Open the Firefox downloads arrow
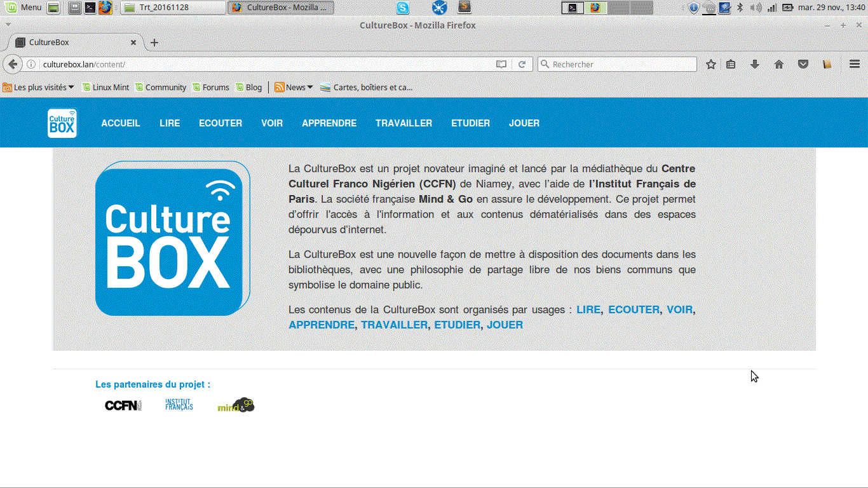 755,64
